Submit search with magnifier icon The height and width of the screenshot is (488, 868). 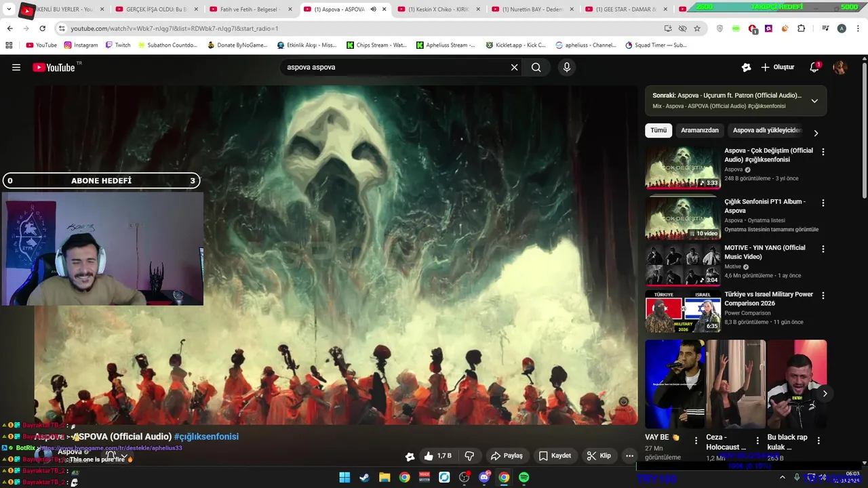536,67
